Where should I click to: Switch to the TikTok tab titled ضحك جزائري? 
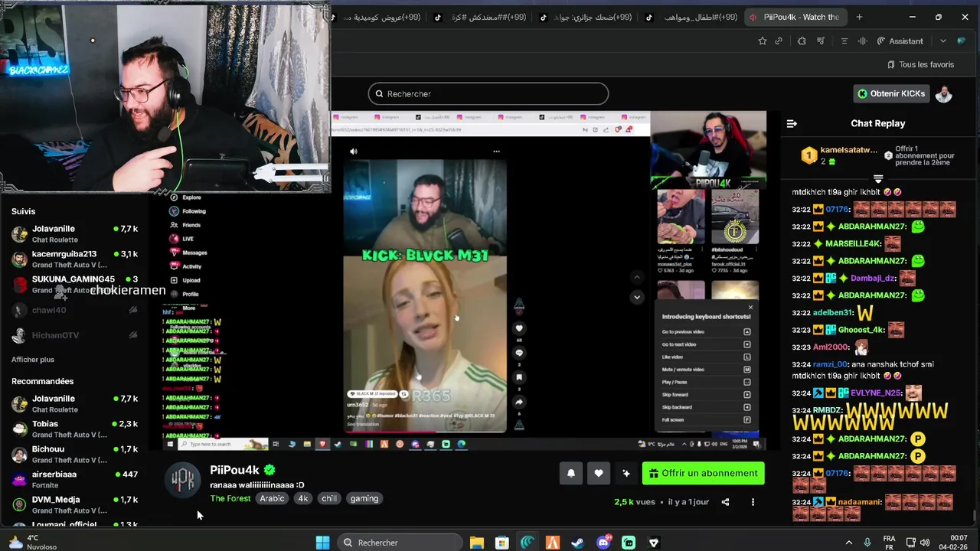(x=585, y=17)
